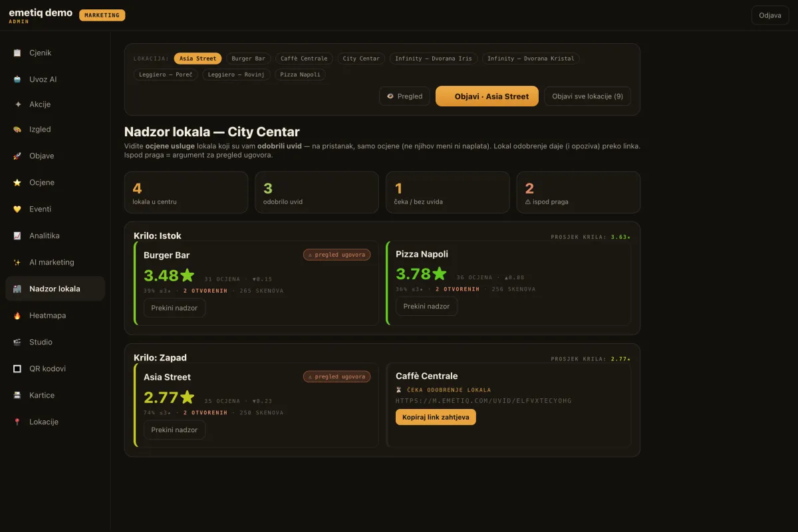Click Prekini nadzor for Pizza Napoli
The width and height of the screenshot is (798, 532).
click(426, 307)
